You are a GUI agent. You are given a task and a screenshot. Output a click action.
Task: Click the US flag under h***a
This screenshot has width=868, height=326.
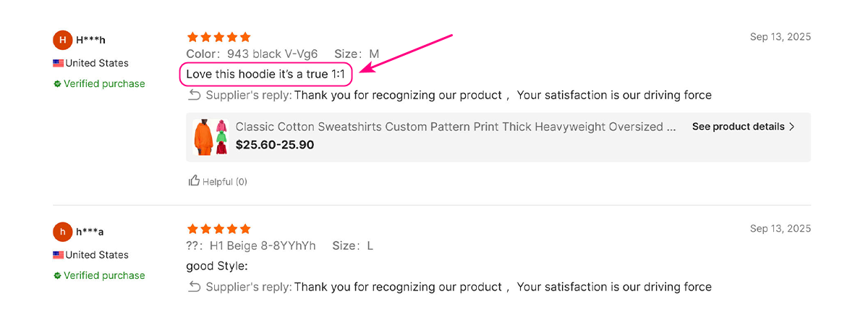pos(59,255)
